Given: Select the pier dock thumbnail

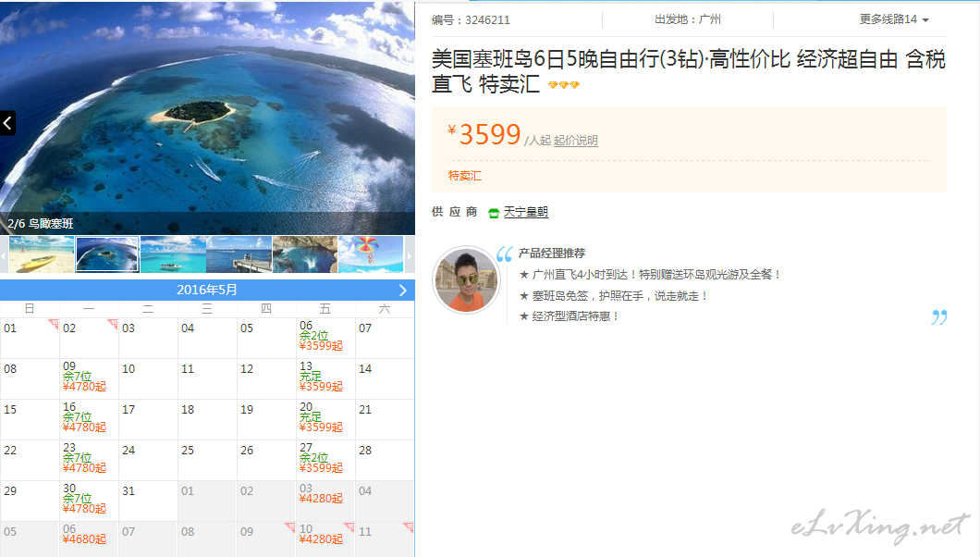Looking at the screenshot, I should [x=239, y=254].
